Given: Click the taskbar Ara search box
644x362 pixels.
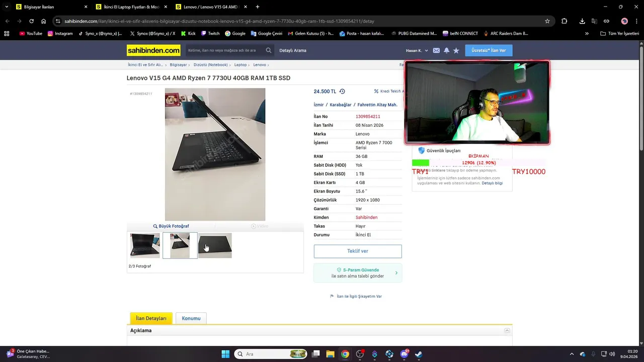Looking at the screenshot, I should (x=271, y=354).
